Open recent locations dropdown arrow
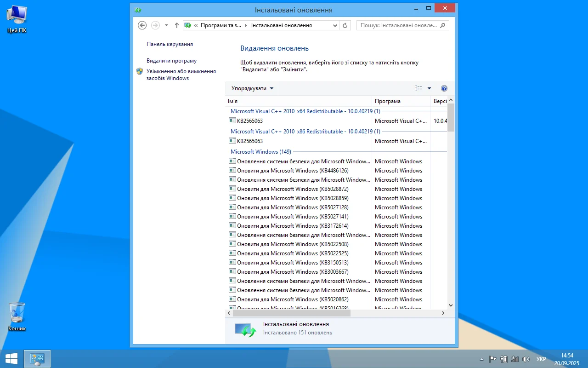 pyautogui.click(x=166, y=25)
